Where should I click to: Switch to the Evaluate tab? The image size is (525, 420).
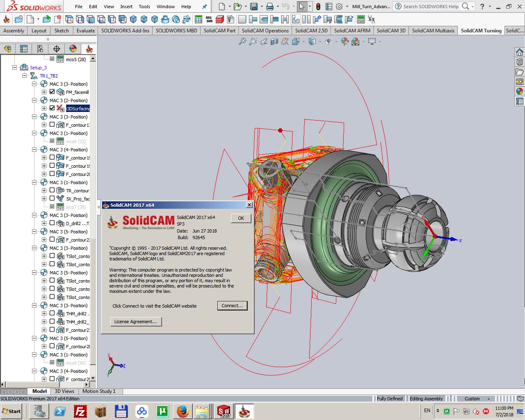coord(85,30)
